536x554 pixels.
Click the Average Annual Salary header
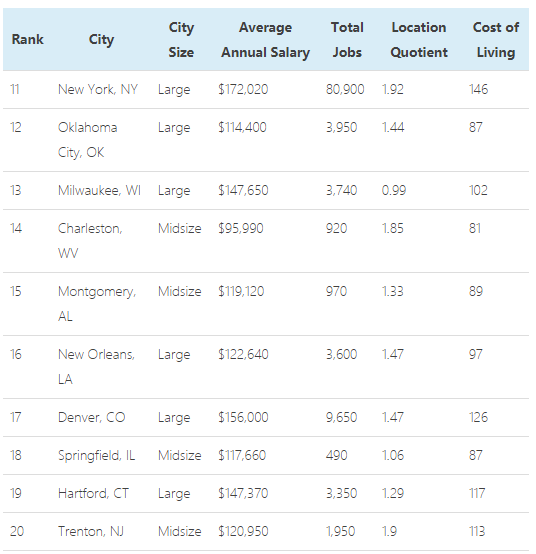[x=265, y=40]
